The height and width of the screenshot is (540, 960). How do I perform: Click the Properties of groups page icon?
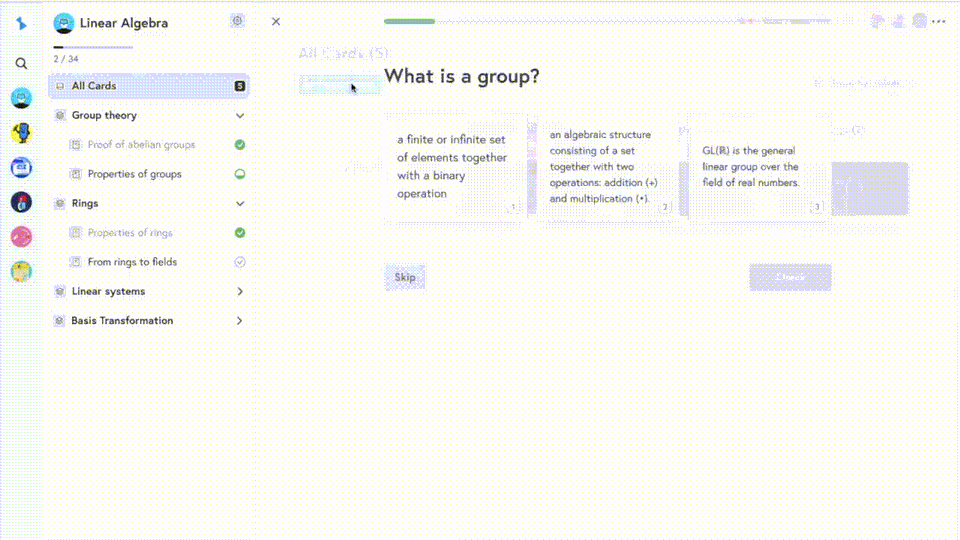75,174
